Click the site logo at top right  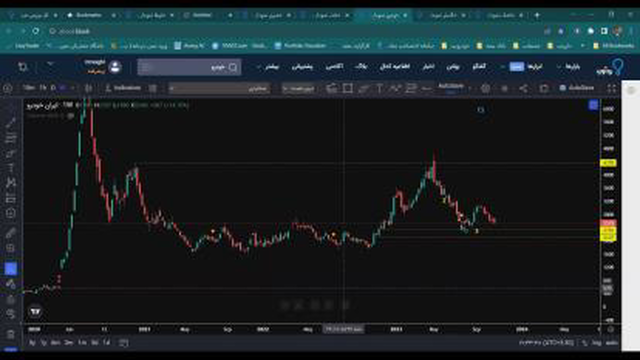point(611,68)
